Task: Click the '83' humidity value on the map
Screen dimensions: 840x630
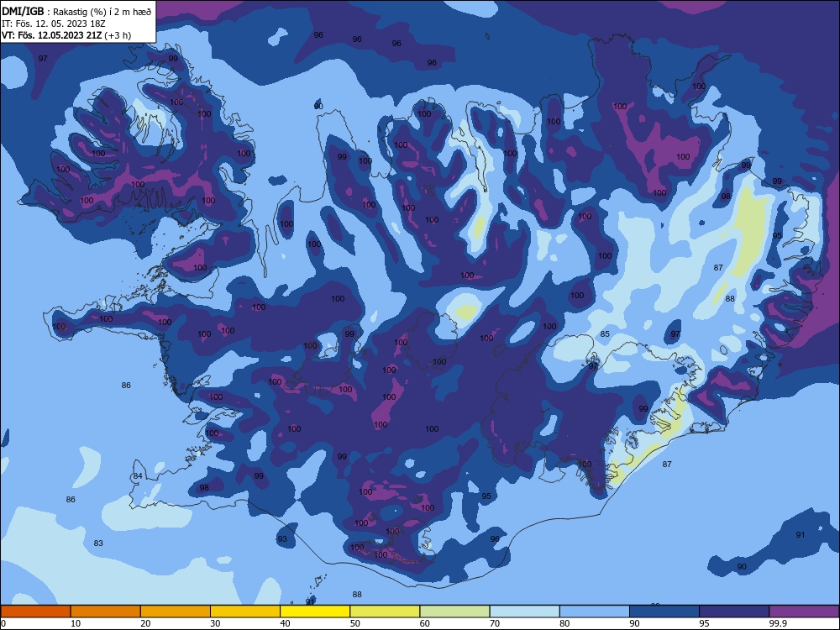Action: (98, 543)
